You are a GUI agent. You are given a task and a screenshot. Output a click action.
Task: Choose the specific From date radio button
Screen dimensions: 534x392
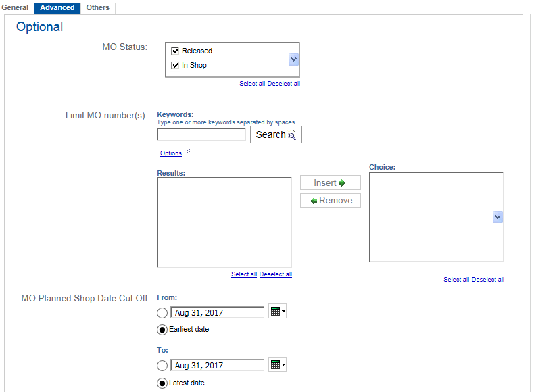[x=162, y=312]
